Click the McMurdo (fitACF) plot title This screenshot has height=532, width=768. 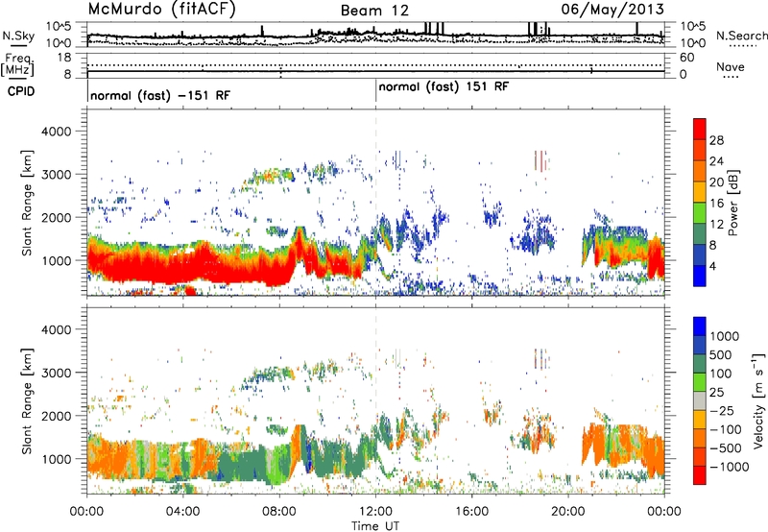tap(161, 10)
